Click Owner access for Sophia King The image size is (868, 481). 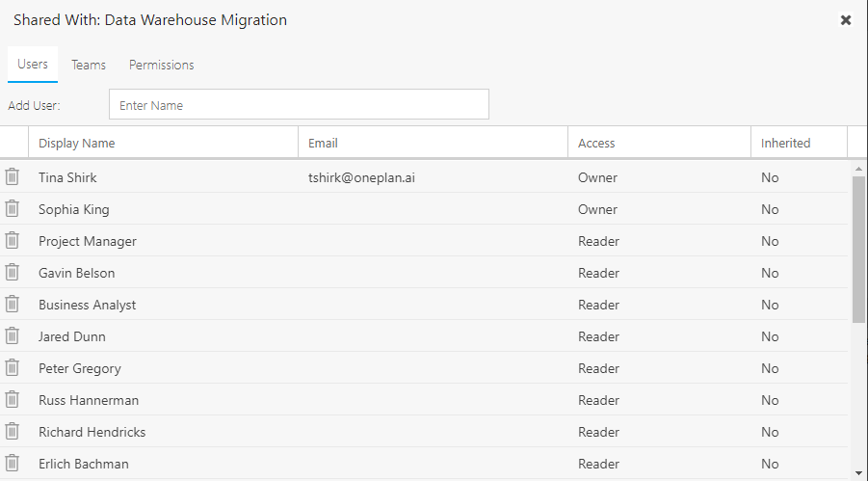click(x=659, y=209)
